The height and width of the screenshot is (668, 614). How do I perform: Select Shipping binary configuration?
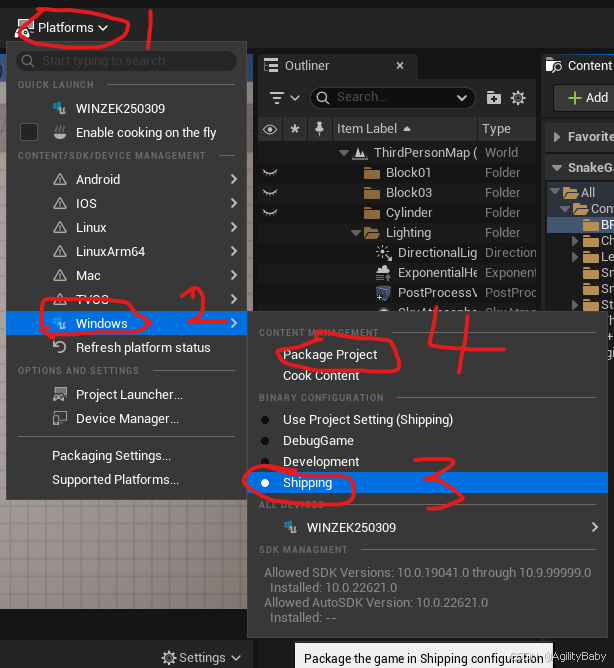tap(427, 483)
